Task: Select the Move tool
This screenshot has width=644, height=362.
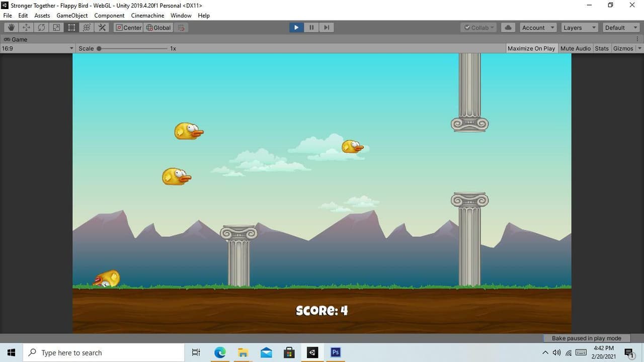Action: tap(26, 28)
